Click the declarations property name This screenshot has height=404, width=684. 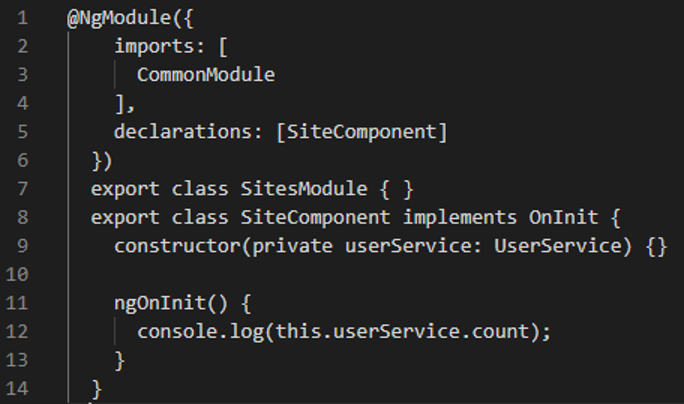183,132
